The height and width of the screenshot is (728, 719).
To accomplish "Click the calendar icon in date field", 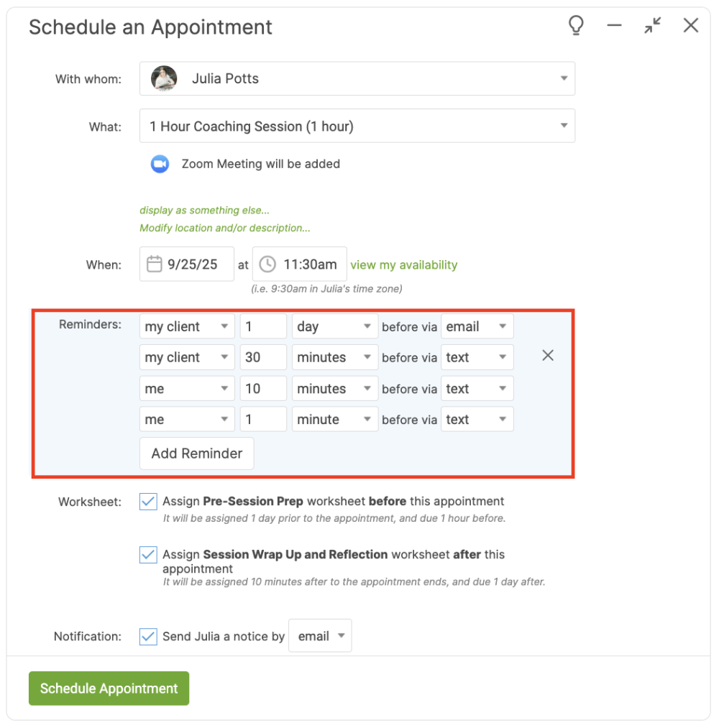I will click(x=154, y=264).
